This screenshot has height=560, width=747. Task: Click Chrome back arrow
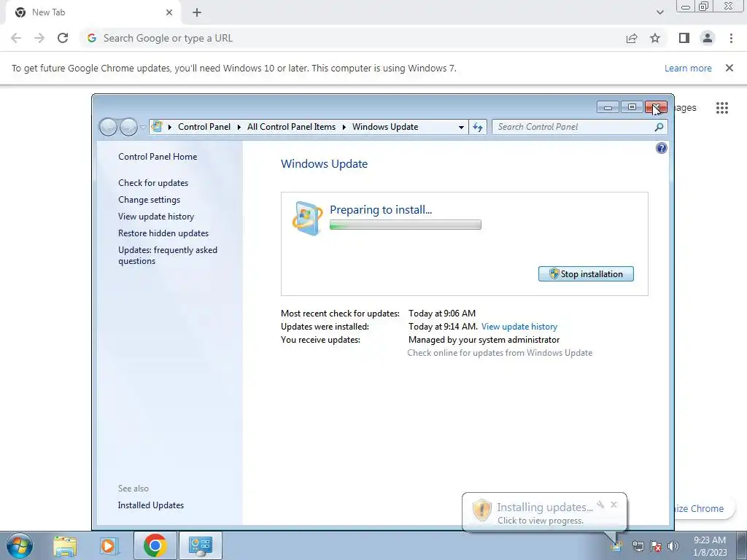click(16, 38)
